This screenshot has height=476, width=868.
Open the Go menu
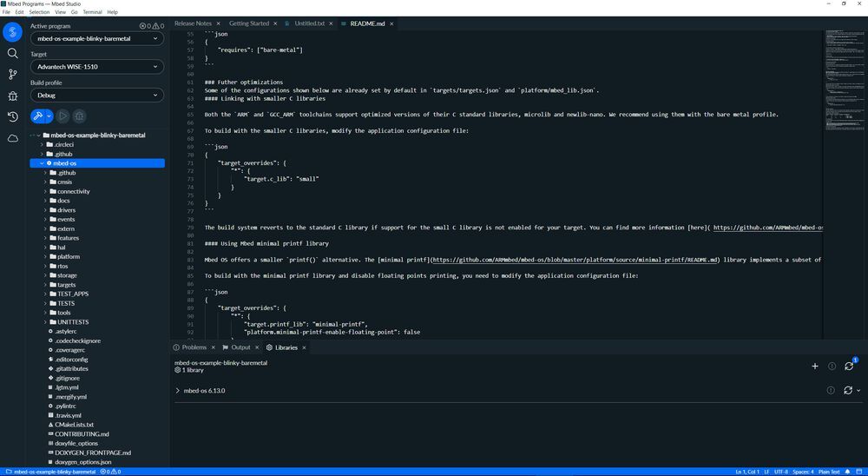pos(74,11)
